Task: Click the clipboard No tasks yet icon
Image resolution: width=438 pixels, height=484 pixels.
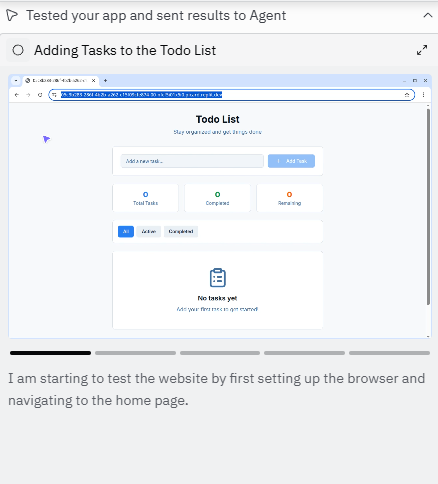Action: coord(218,277)
